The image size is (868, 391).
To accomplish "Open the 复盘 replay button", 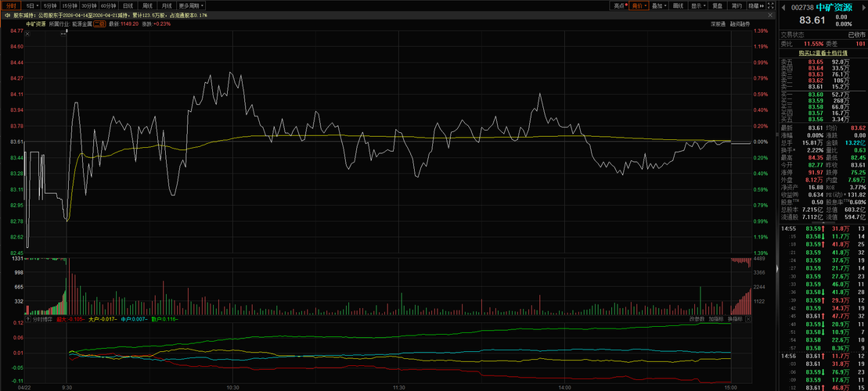I will [x=718, y=5].
